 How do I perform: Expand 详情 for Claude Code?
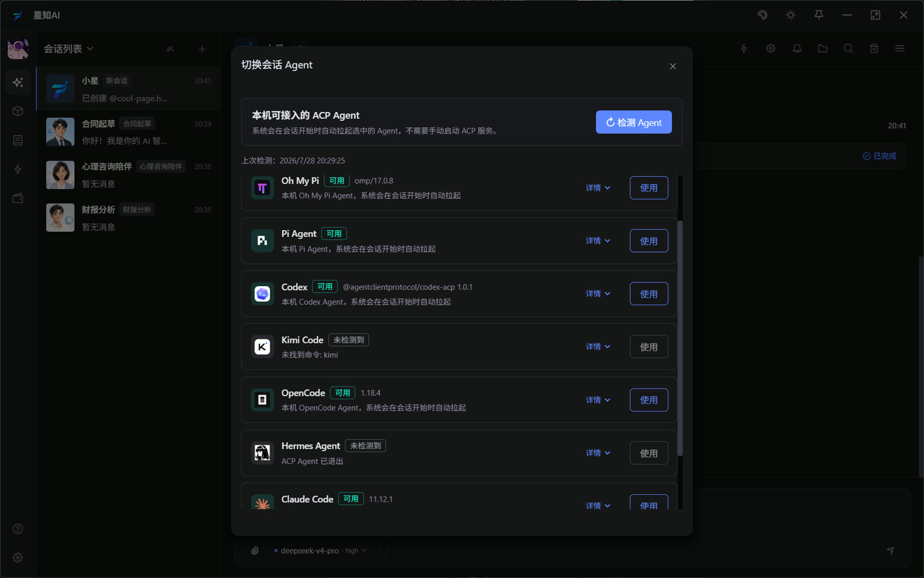598,506
